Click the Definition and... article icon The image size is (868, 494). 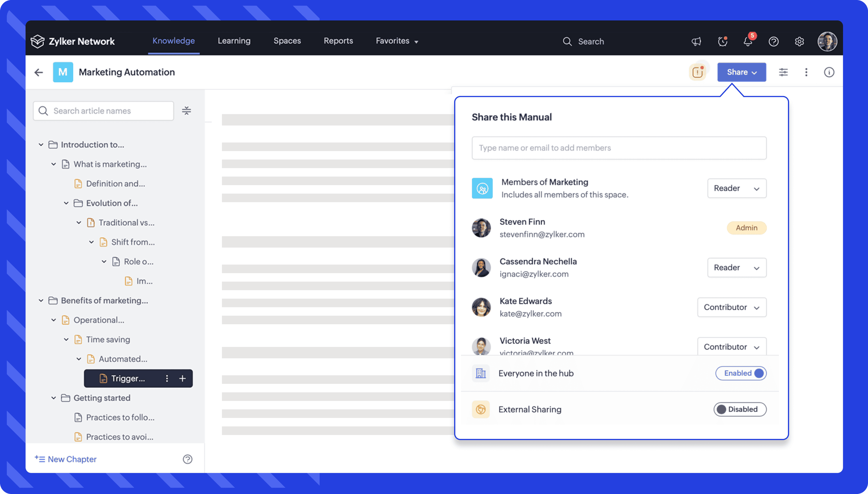click(78, 184)
